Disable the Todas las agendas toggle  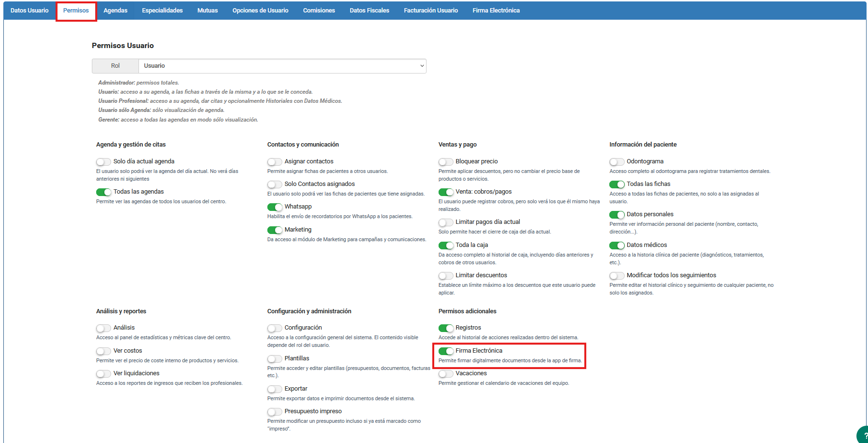coord(103,192)
